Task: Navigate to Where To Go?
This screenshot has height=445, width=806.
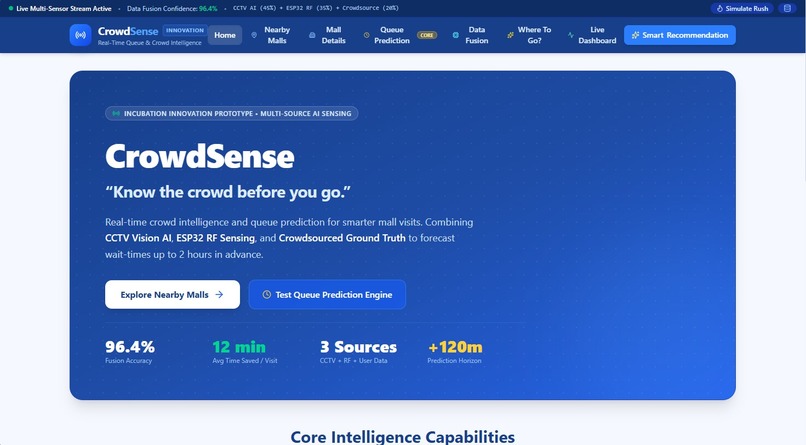Action: pos(529,35)
